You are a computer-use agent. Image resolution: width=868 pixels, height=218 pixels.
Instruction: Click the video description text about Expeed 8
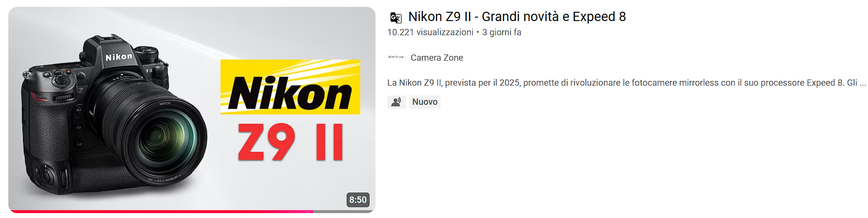pyautogui.click(x=627, y=83)
